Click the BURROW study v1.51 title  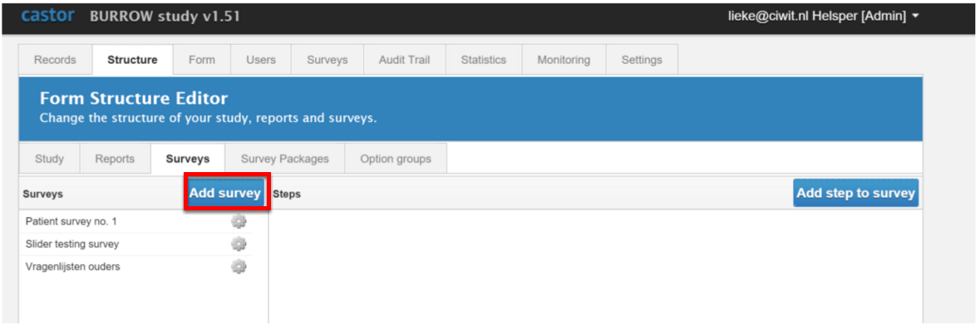[165, 17]
